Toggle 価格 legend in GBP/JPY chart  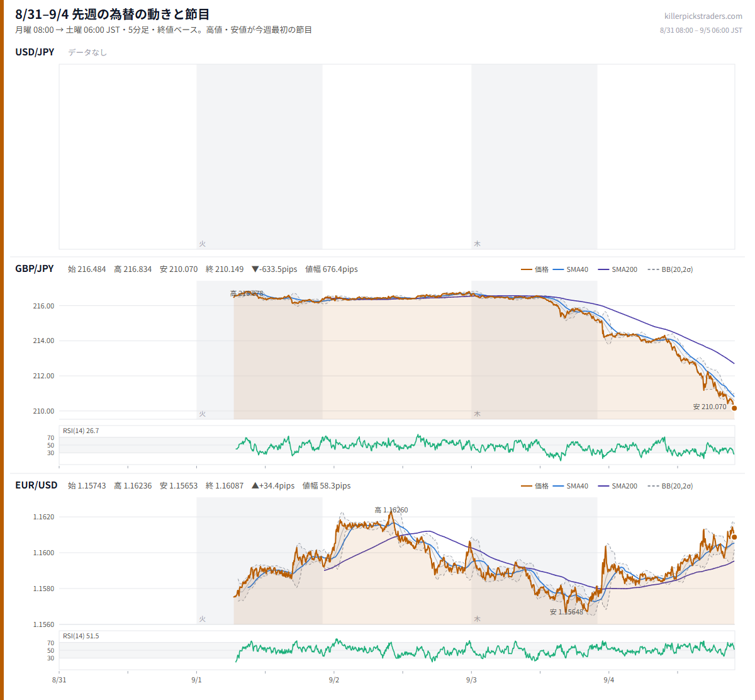pyautogui.click(x=535, y=269)
